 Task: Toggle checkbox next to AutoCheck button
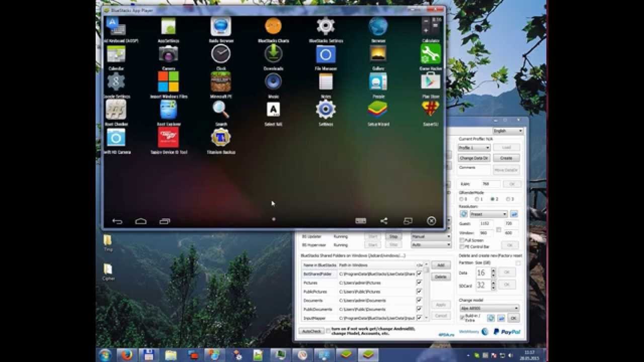click(x=329, y=331)
